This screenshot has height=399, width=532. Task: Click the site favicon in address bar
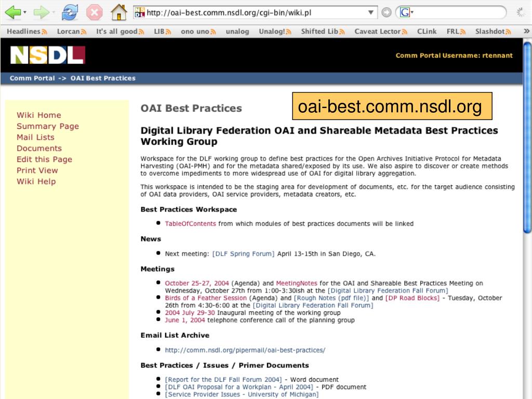(139, 12)
